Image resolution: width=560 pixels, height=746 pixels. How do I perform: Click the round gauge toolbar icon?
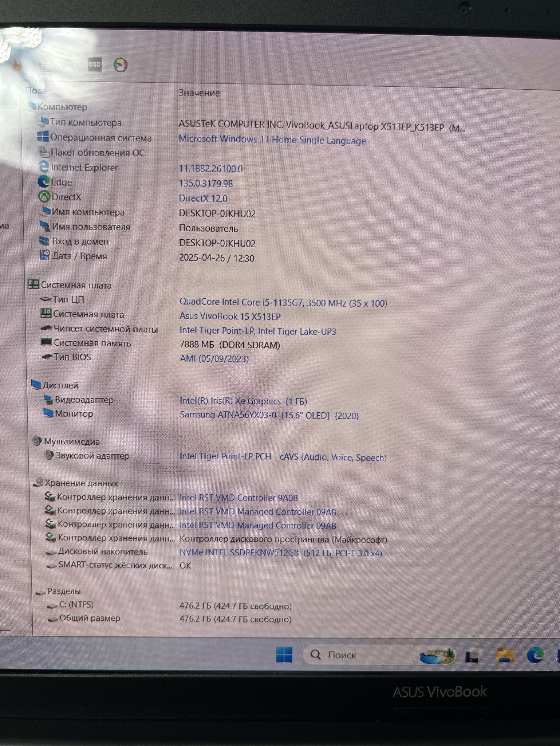[121, 65]
